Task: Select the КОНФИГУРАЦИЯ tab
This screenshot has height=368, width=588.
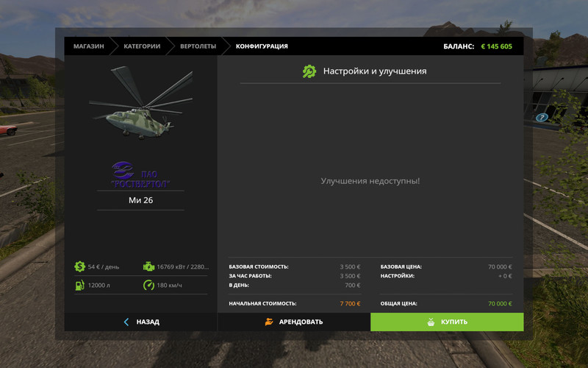Action: pos(262,46)
